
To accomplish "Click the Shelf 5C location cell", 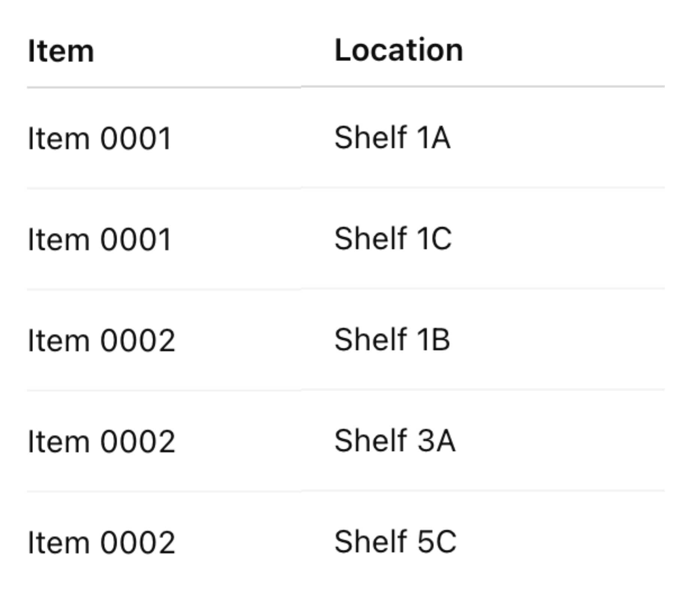I will coord(395,542).
